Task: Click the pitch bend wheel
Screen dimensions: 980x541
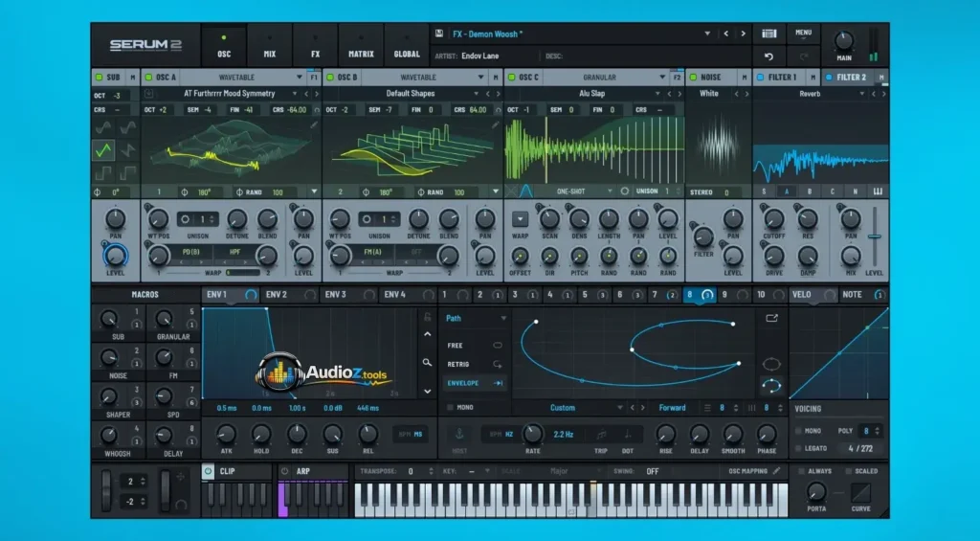Action: pos(106,491)
